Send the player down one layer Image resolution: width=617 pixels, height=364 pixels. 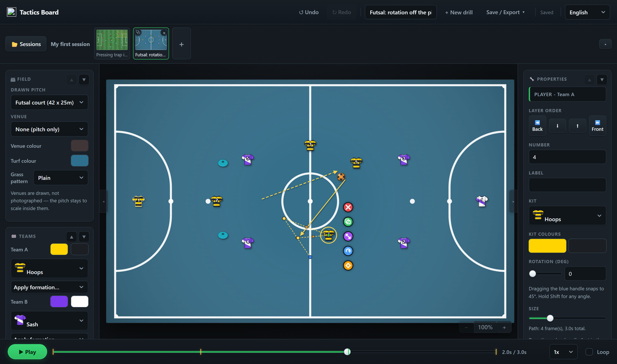[x=557, y=126]
